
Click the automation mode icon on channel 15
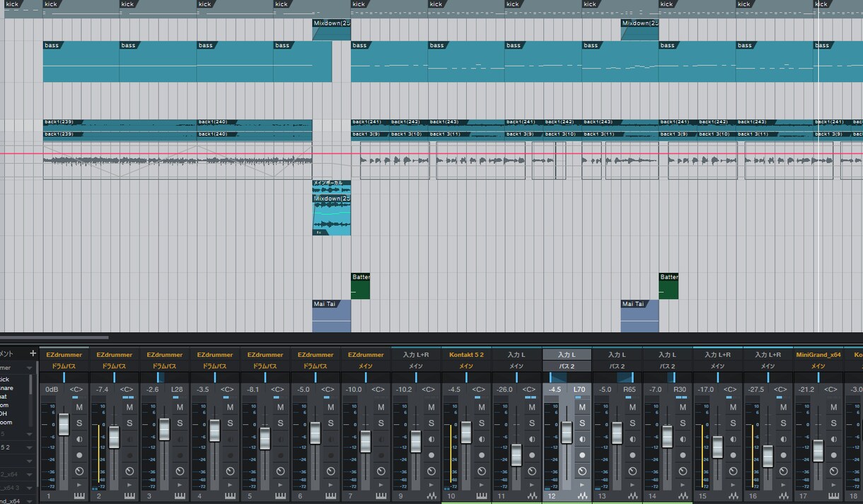point(733,471)
